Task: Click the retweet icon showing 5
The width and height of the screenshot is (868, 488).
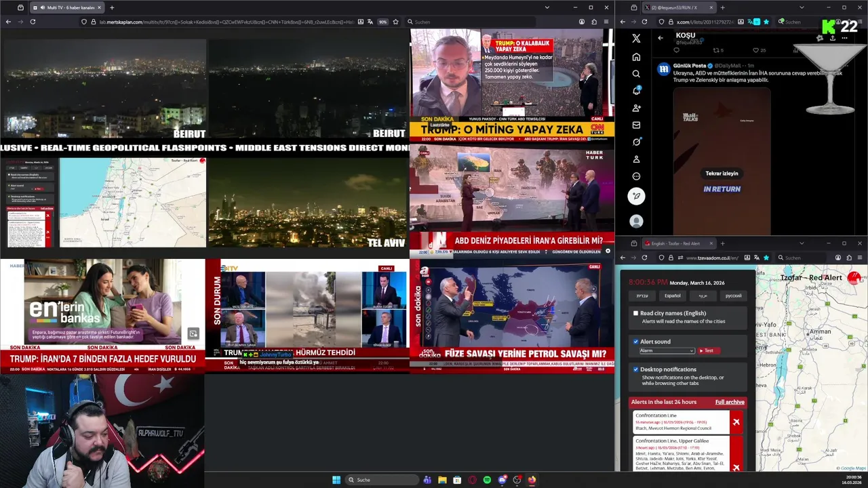Action: [x=717, y=50]
